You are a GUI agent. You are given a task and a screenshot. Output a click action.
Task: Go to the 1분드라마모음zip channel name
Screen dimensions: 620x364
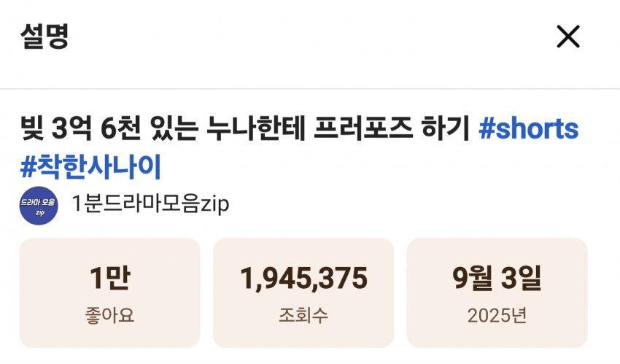coord(150,204)
